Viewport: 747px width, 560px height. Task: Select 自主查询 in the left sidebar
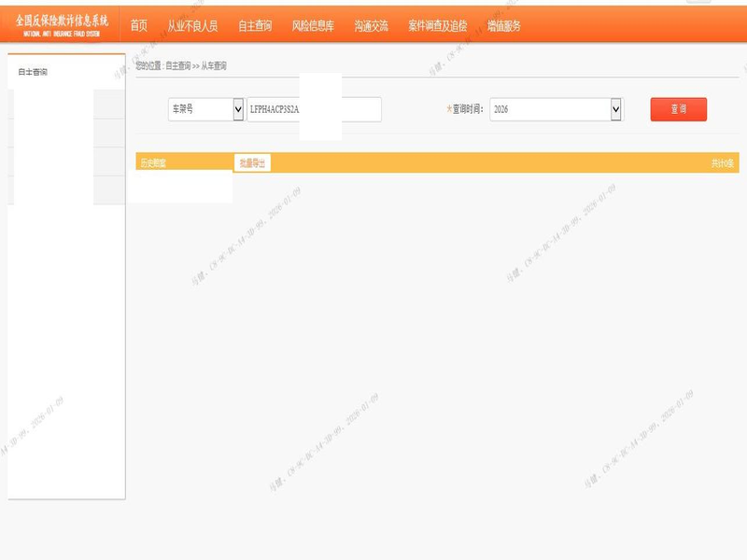33,72
